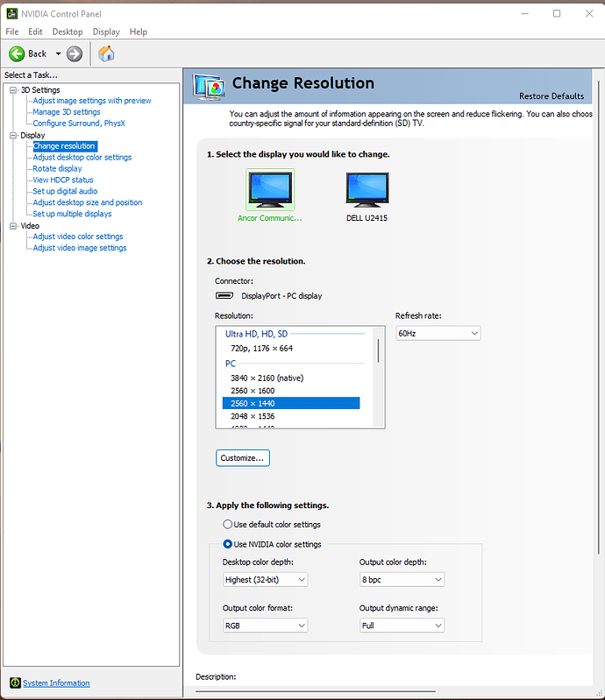Select Use NVIDIA color settings radio
Viewport: 605px width, 700px height.
point(228,544)
